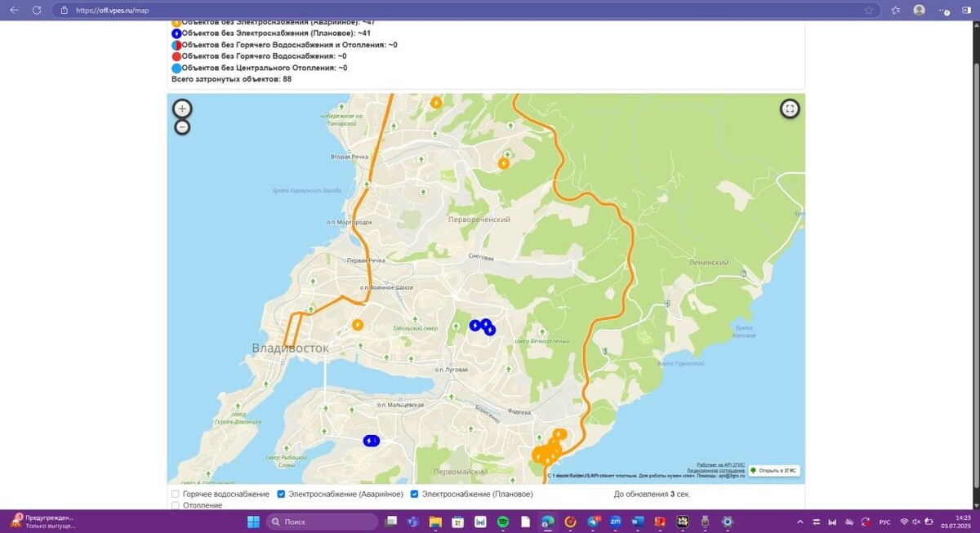Open Microsoft Word from the taskbar
The image size is (980, 533).
pyautogui.click(x=638, y=522)
